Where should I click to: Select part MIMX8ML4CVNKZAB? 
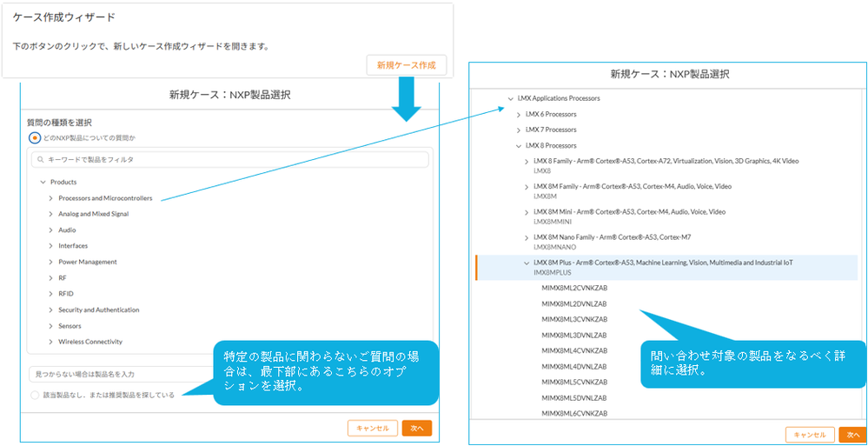tap(574, 350)
